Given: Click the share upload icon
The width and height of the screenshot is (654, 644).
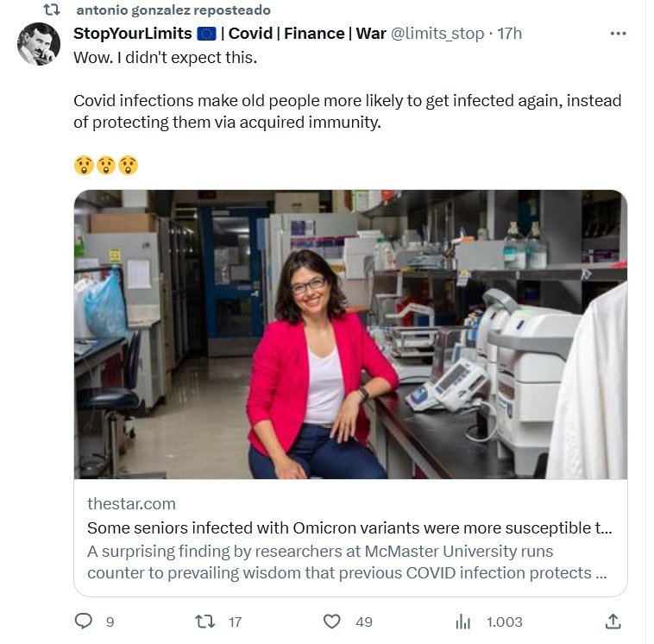Looking at the screenshot, I should pos(613,621).
